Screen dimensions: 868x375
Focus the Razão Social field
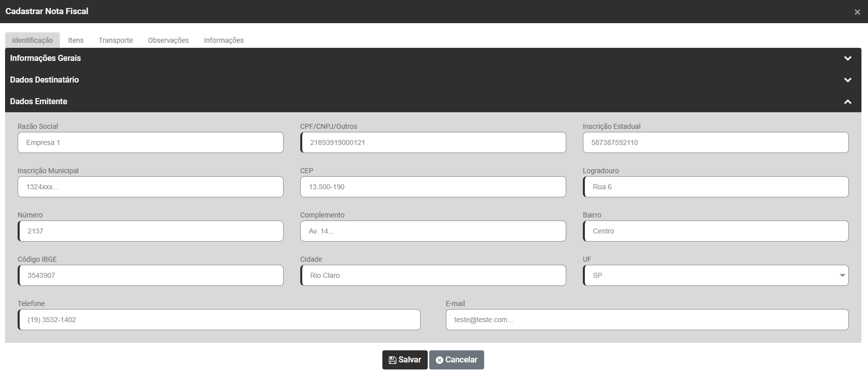click(150, 142)
